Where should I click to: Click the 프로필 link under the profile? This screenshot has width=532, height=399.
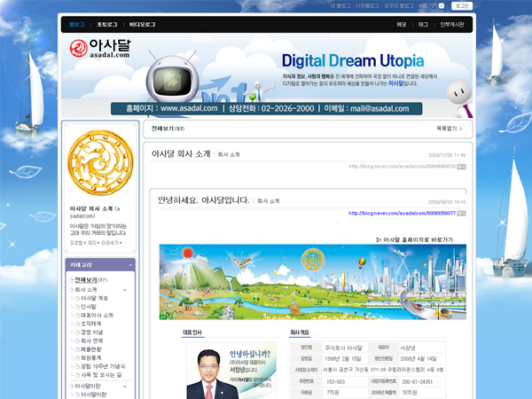point(76,243)
